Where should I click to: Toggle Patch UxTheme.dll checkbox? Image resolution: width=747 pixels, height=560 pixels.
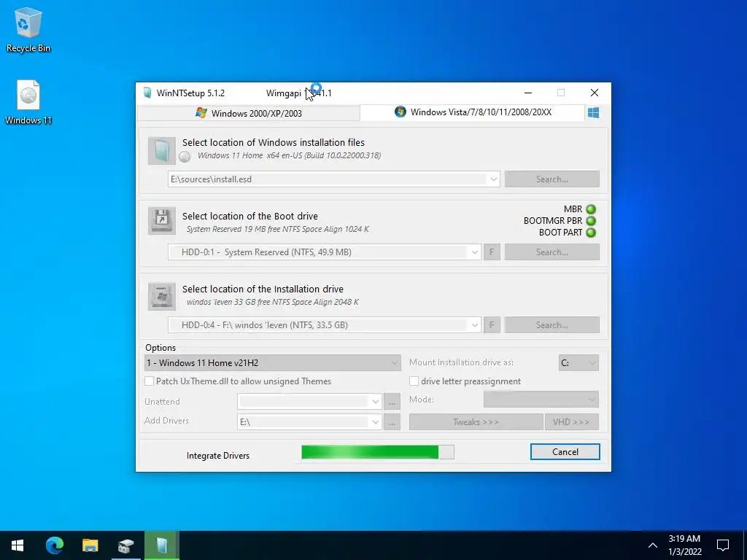coord(149,381)
